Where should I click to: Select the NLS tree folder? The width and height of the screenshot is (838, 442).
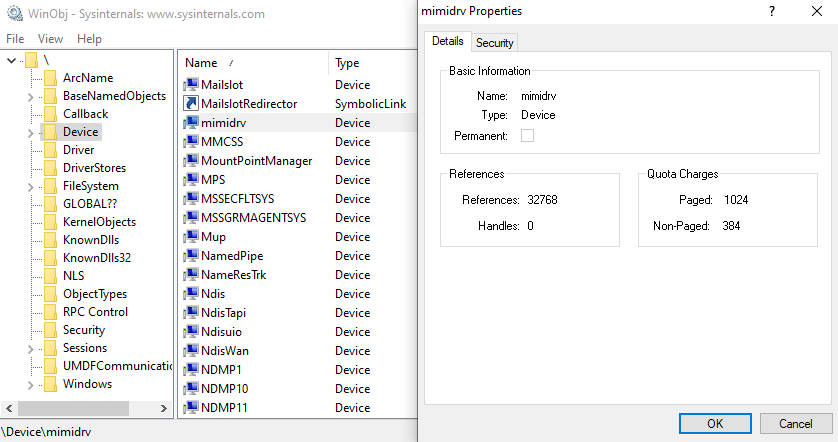(74, 276)
